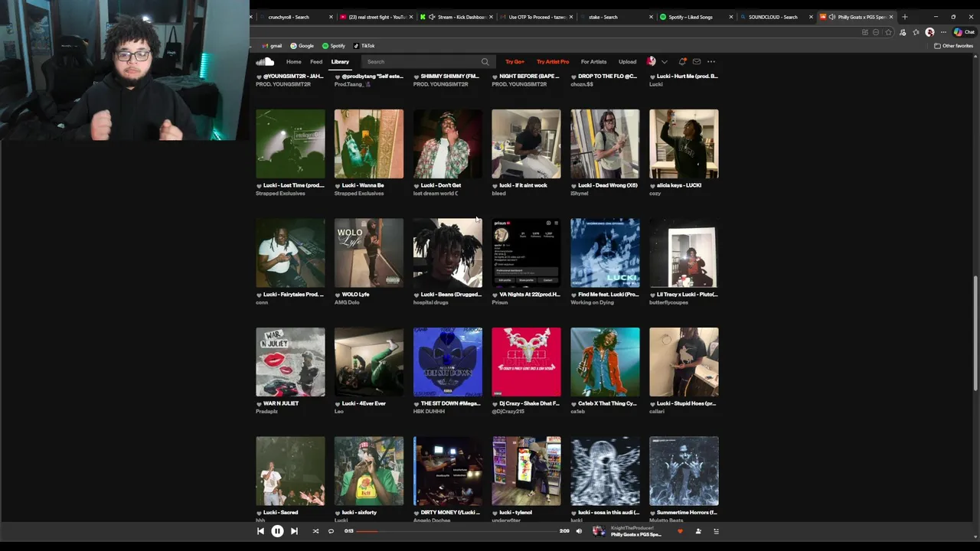Open the gmail bookmark
Screen dimensions: 980x551
(272, 46)
